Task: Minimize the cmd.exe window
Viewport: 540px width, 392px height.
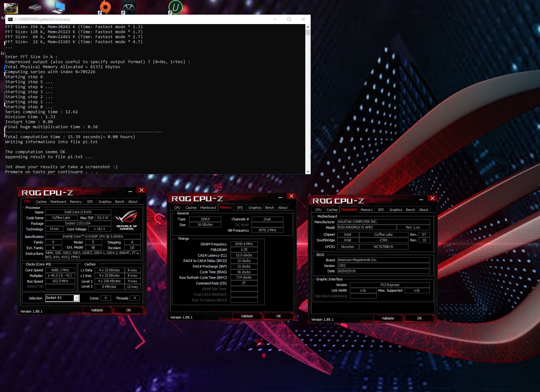Action: (275, 19)
